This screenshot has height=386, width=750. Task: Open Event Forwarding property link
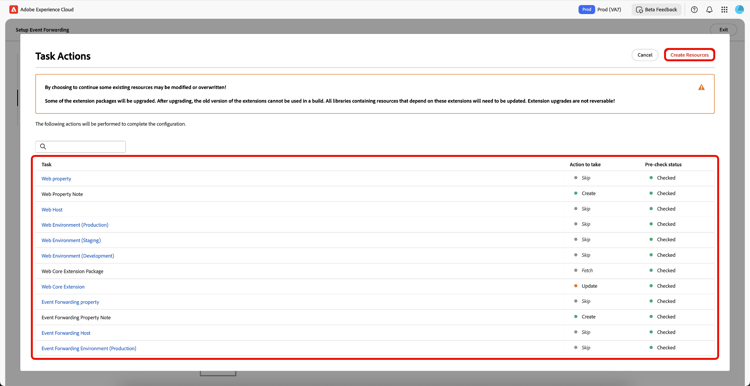click(70, 302)
